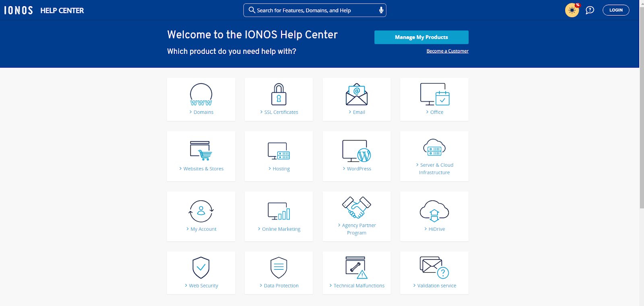
Task: Select Server & Cloud Infrastructure link
Action: [x=435, y=169]
